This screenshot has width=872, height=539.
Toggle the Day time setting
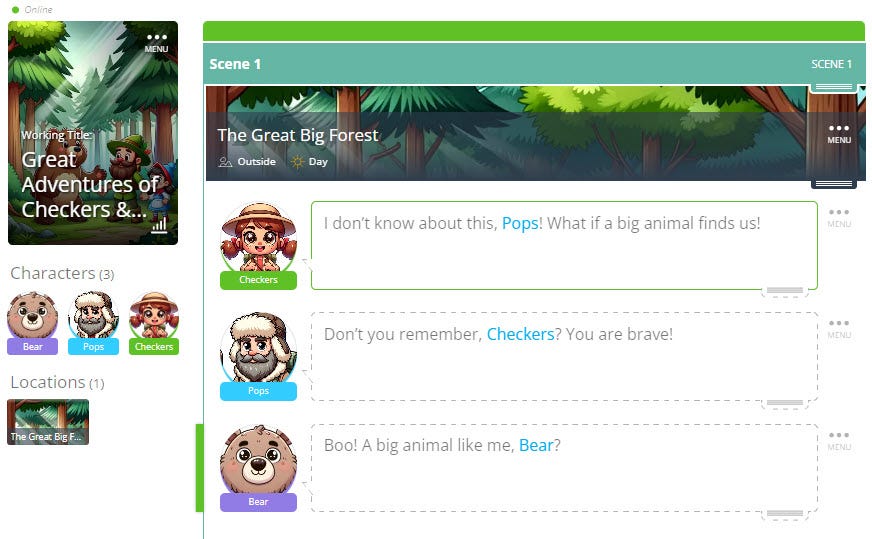click(310, 162)
